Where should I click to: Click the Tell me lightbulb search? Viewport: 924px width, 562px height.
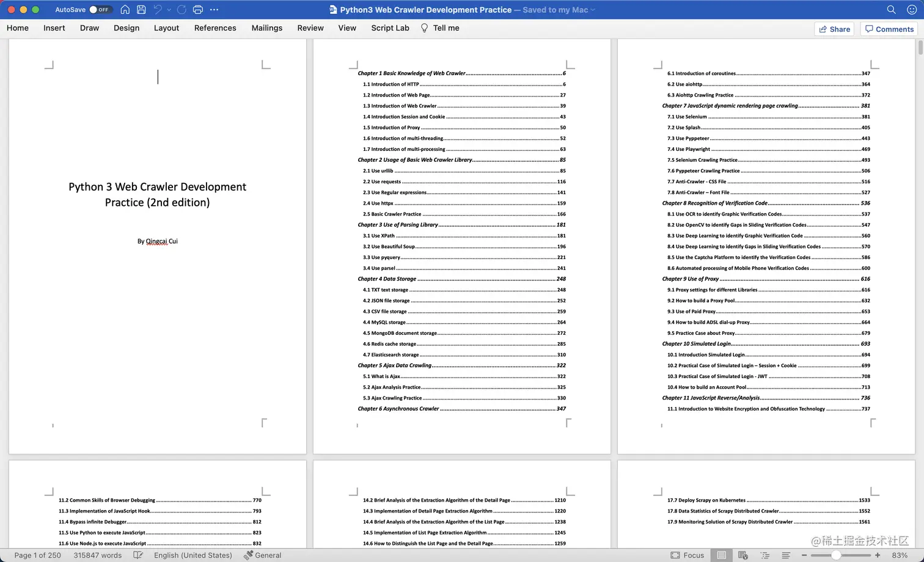pos(440,28)
